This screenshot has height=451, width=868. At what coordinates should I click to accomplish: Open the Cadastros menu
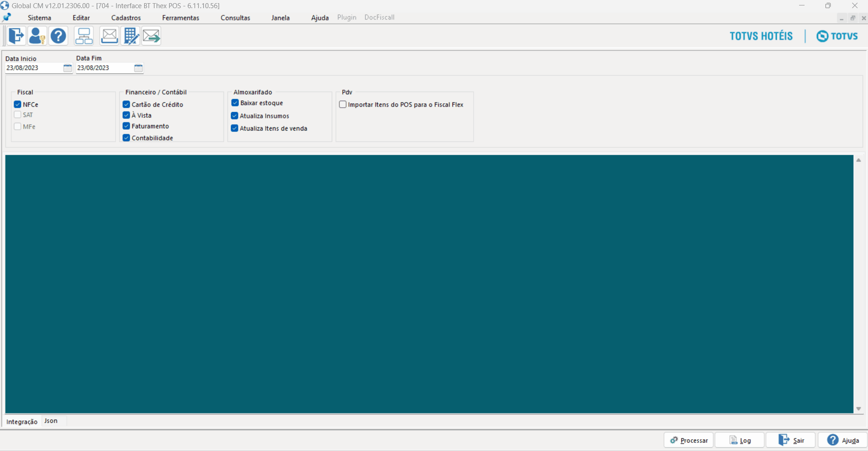coord(126,18)
